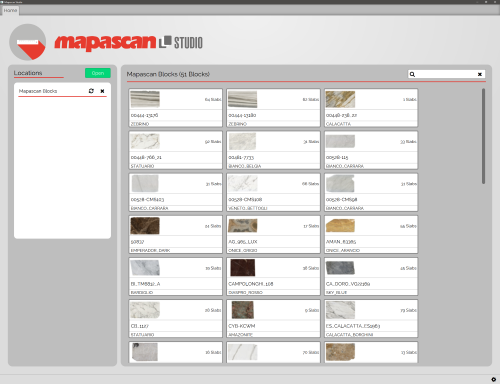Open EMPERADOR DARK brown block thumbnail
This screenshot has width=500, height=384.
tap(145, 226)
